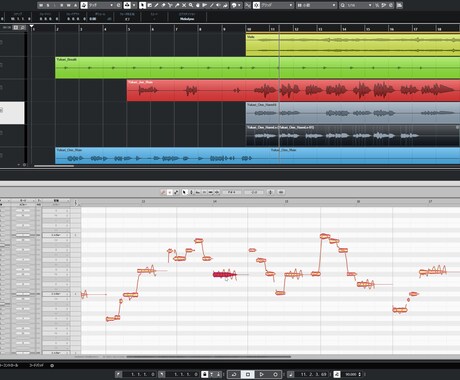Select the dark selected harmony audio event

tap(353, 136)
